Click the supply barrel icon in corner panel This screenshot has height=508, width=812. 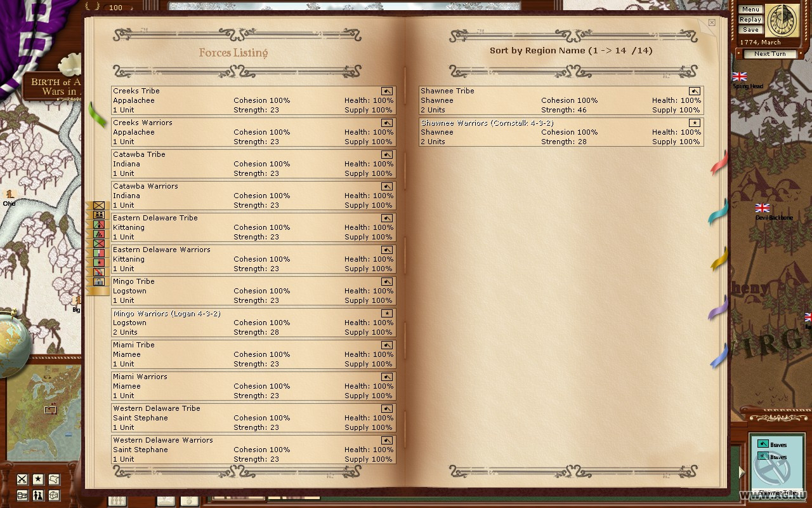[x=22, y=495]
